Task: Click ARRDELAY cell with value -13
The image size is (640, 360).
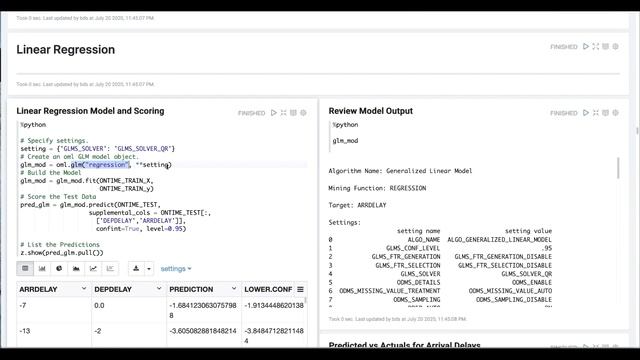Action: pos(54,336)
